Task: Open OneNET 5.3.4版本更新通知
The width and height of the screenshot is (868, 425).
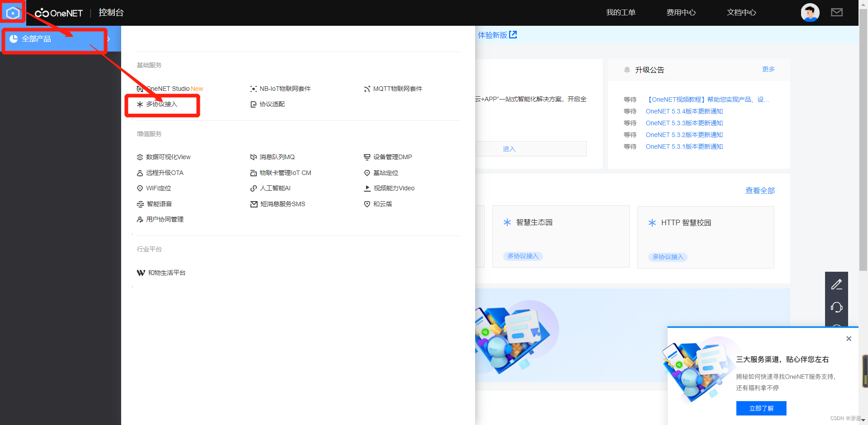Action: click(684, 111)
